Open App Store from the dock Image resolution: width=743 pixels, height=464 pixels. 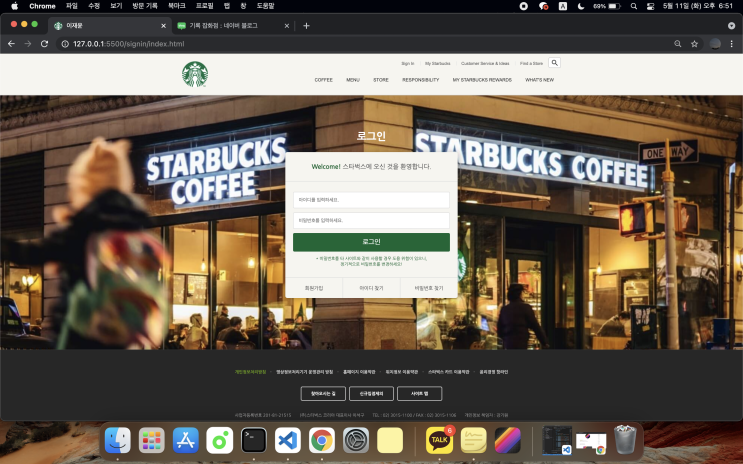(186, 440)
